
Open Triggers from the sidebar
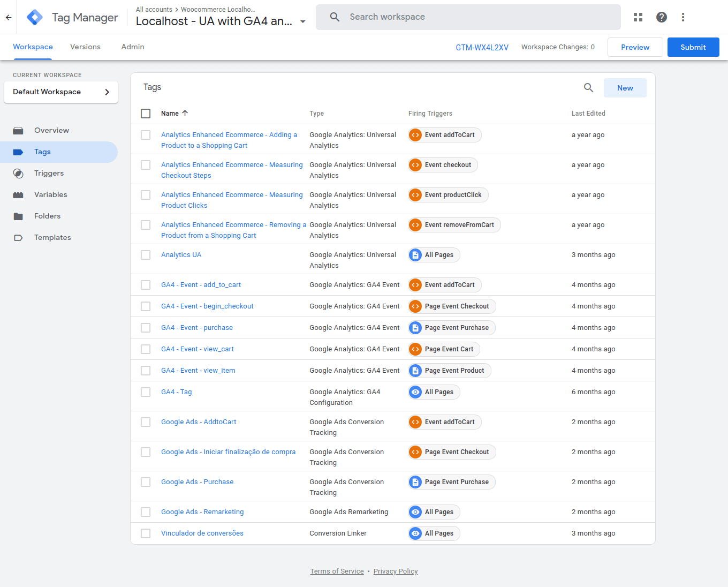click(x=49, y=174)
